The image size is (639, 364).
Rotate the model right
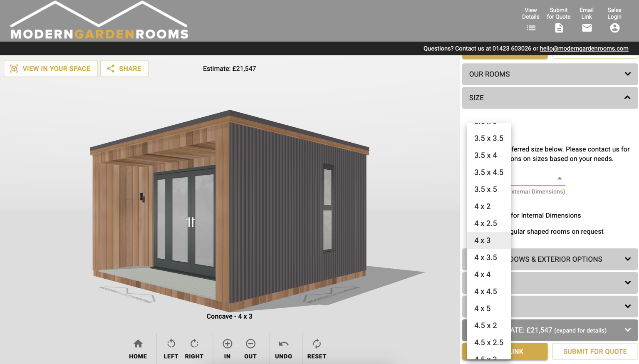click(194, 348)
